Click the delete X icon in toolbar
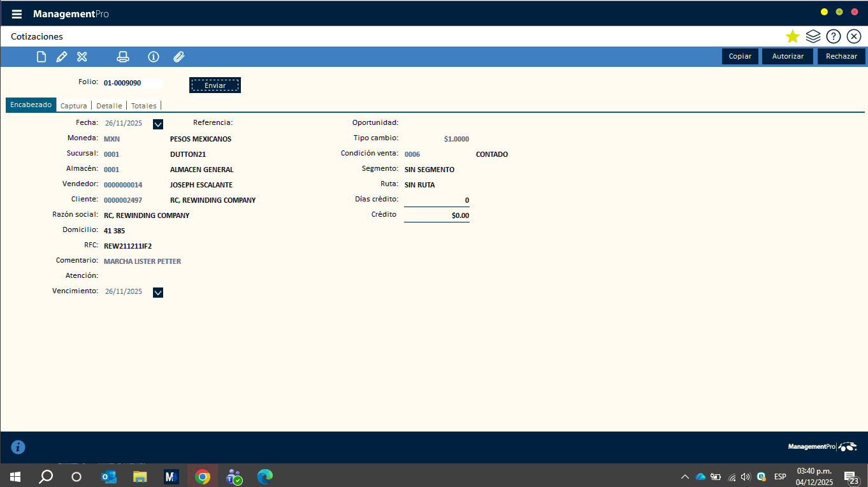This screenshot has width=868, height=487. (82, 57)
